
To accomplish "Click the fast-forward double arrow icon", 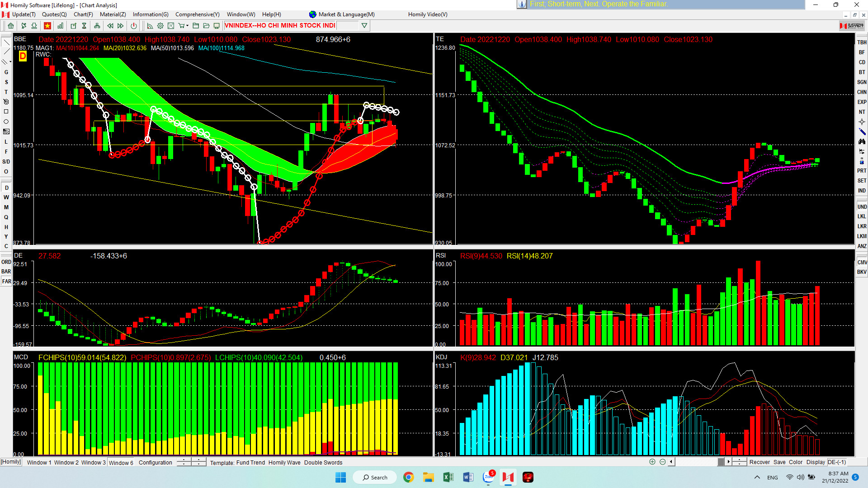I will 121,26.
